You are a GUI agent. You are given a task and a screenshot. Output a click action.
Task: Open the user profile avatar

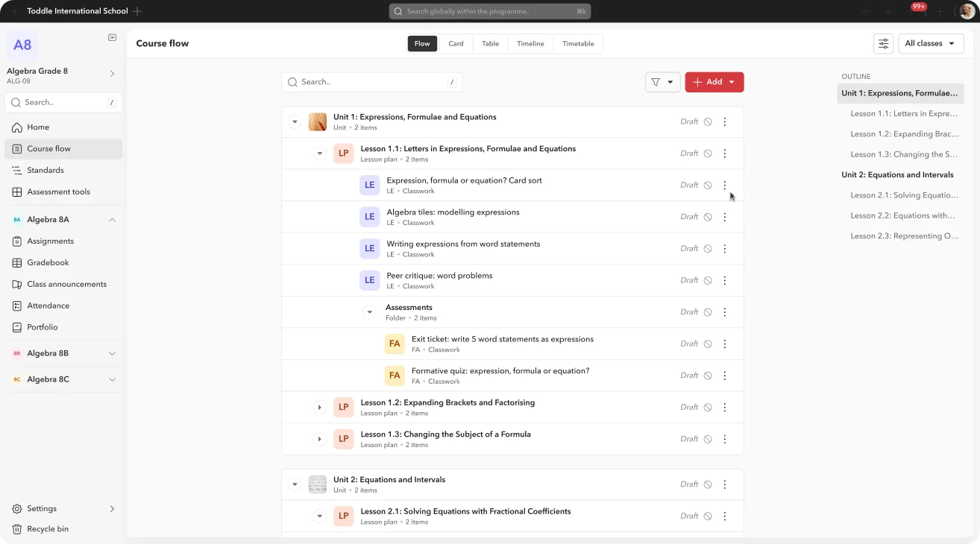(967, 11)
